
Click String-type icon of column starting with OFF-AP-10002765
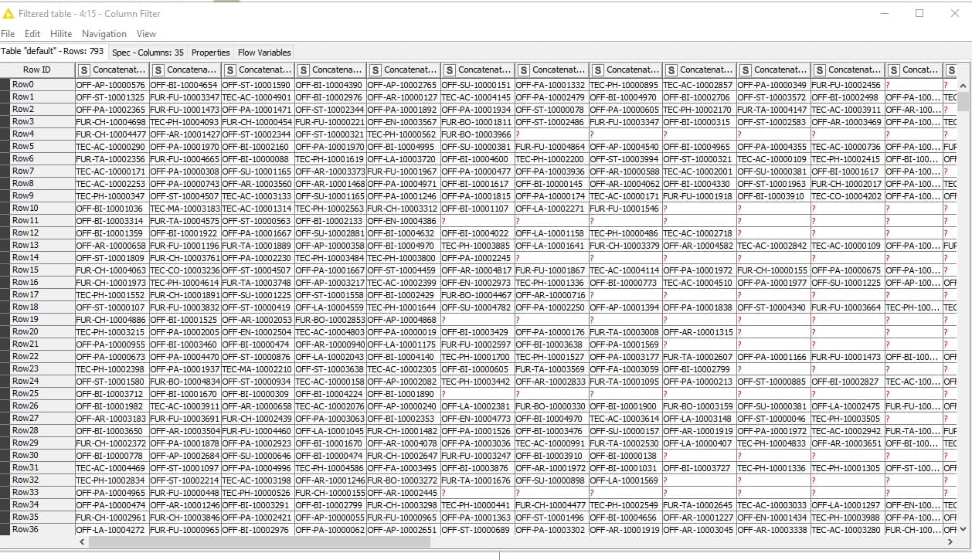pos(375,70)
